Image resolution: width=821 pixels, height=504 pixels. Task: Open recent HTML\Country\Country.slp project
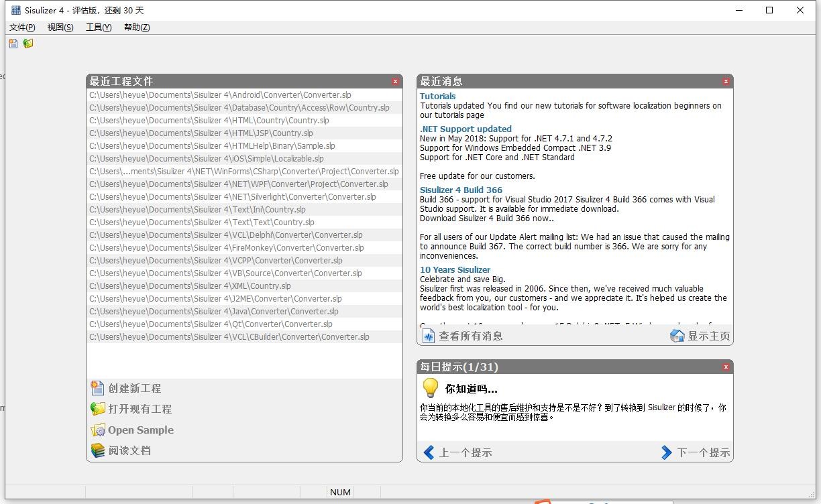(245, 120)
